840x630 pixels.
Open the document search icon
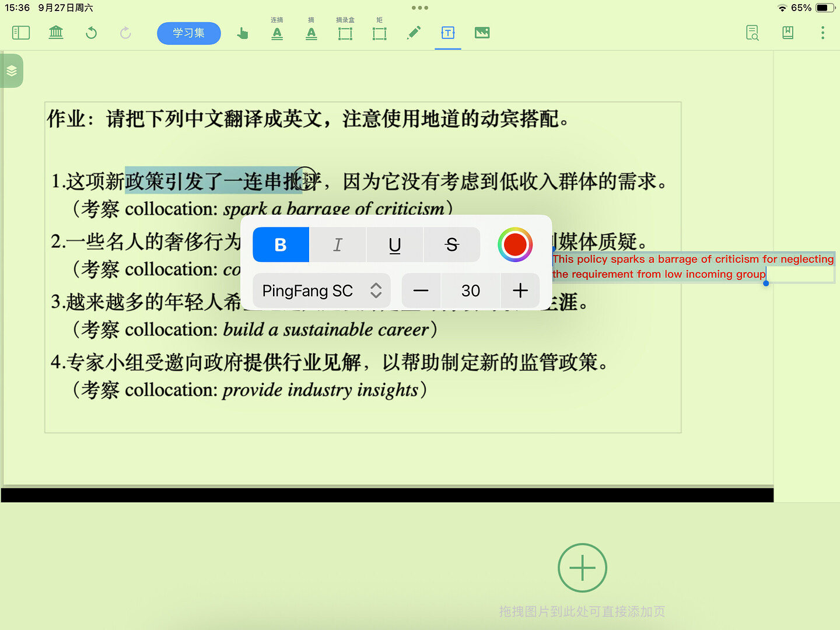(752, 33)
